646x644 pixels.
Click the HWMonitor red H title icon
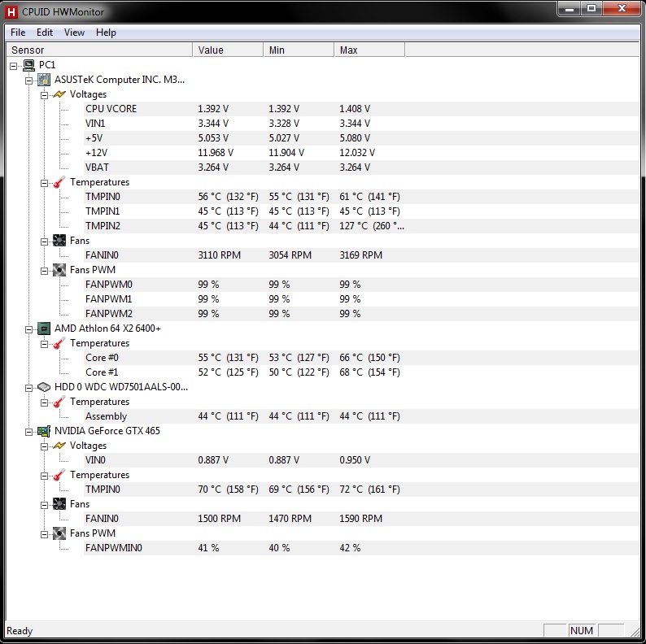11,12
